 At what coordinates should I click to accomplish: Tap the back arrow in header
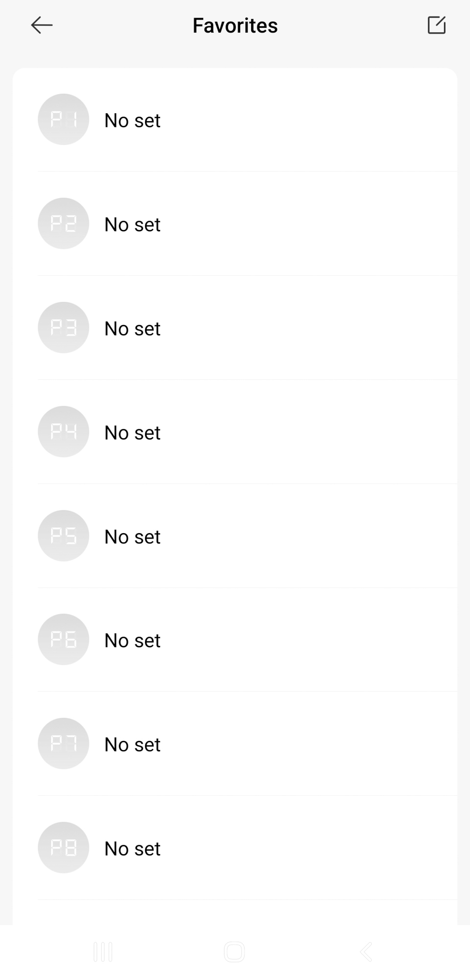(42, 25)
